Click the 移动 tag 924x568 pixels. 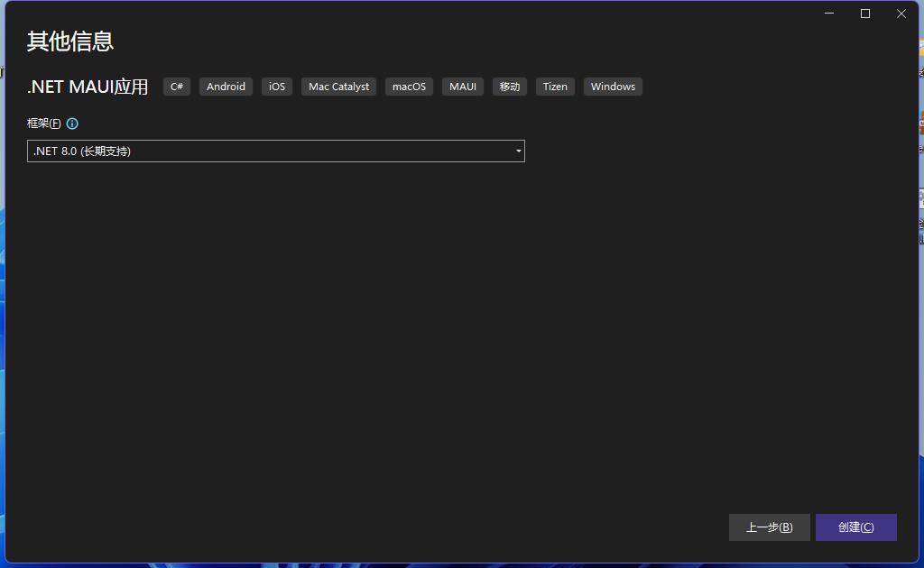tap(510, 87)
